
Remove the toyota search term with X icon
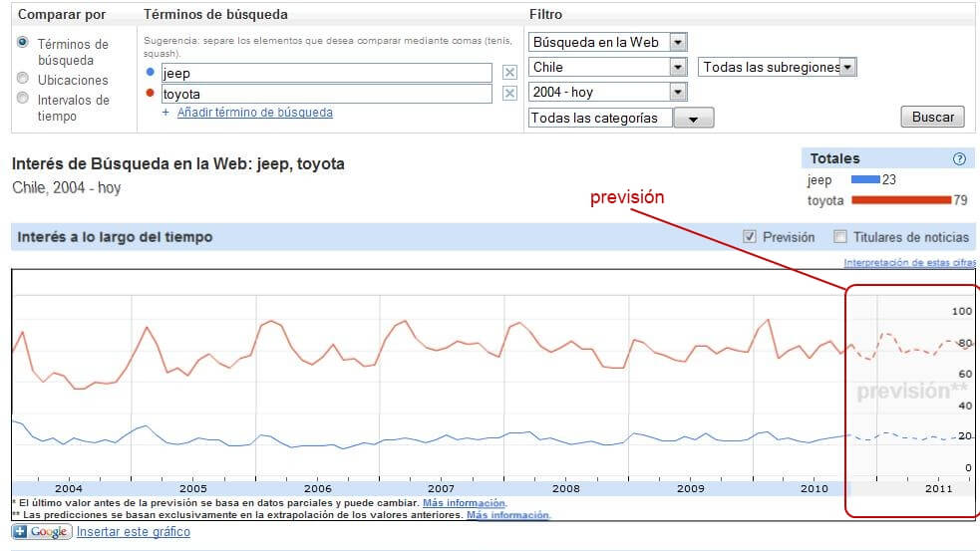pyautogui.click(x=509, y=94)
